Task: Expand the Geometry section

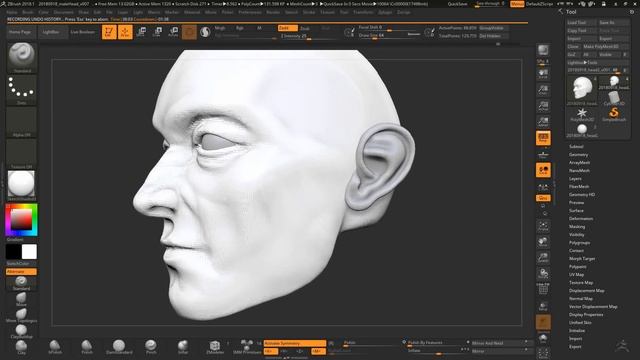Action: 579,155
